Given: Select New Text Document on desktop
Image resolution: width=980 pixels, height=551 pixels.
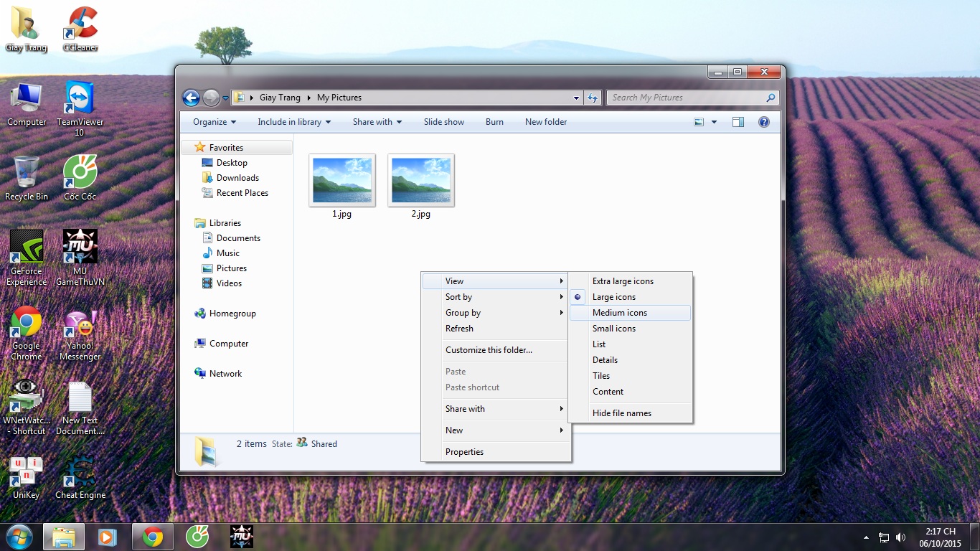Looking at the screenshot, I should pyautogui.click(x=80, y=408).
